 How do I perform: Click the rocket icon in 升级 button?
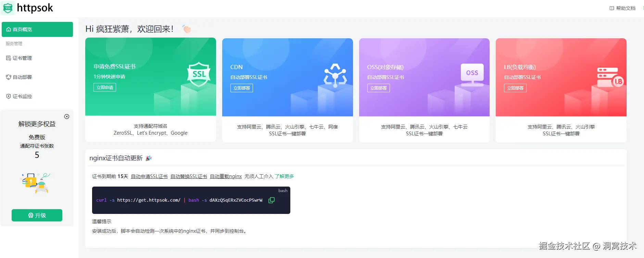tap(31, 215)
